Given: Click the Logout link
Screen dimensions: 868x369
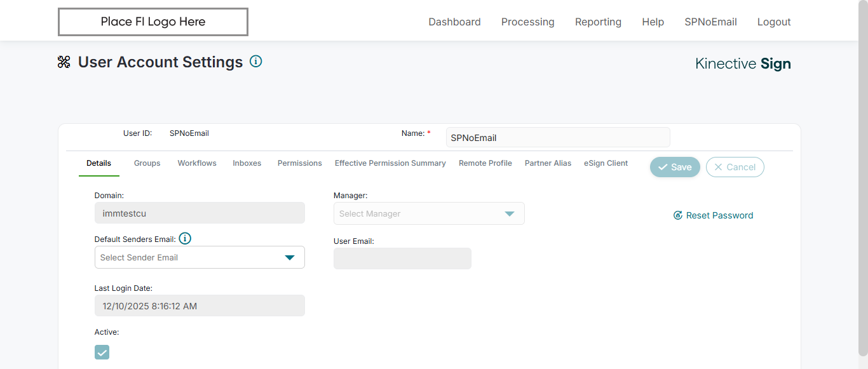Looking at the screenshot, I should (x=774, y=22).
